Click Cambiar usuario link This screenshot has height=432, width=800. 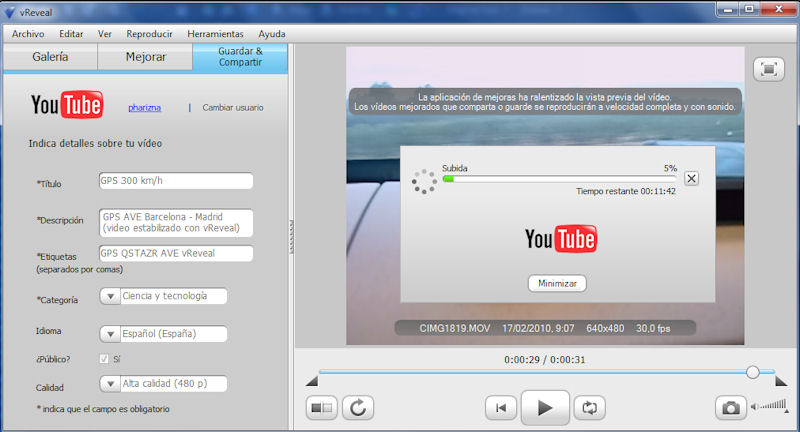(x=233, y=108)
